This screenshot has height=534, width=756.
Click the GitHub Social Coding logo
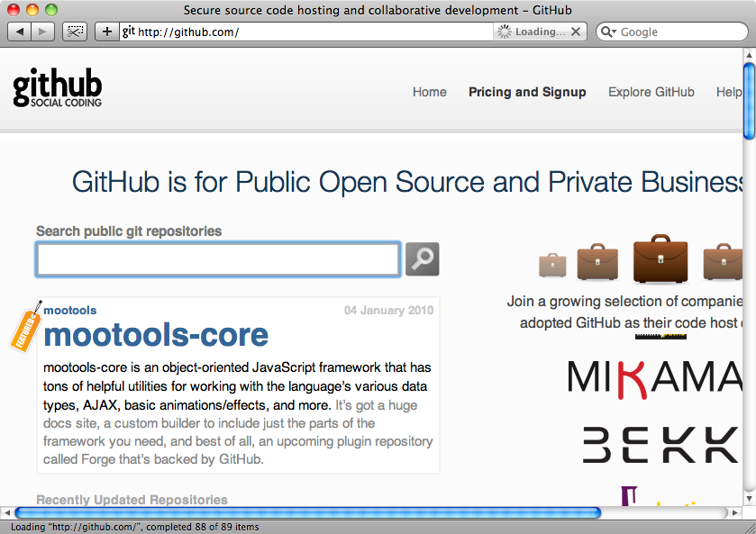pyautogui.click(x=58, y=87)
